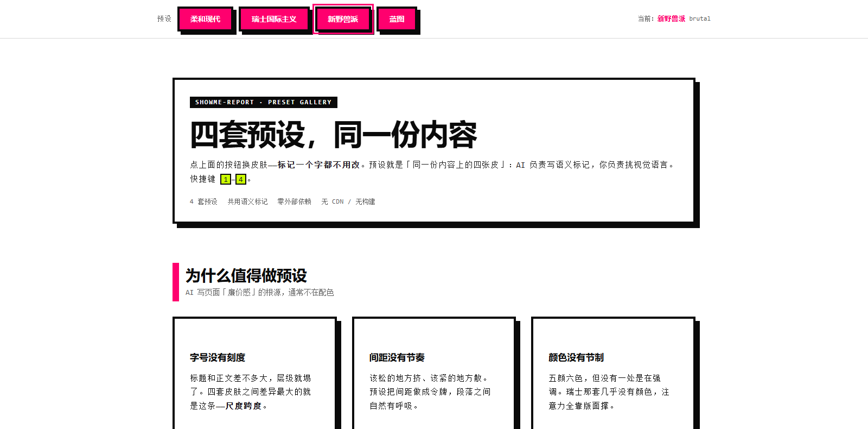Click the section heading 为什么值得做预设
Screen dimensions: 868x429
click(x=246, y=275)
